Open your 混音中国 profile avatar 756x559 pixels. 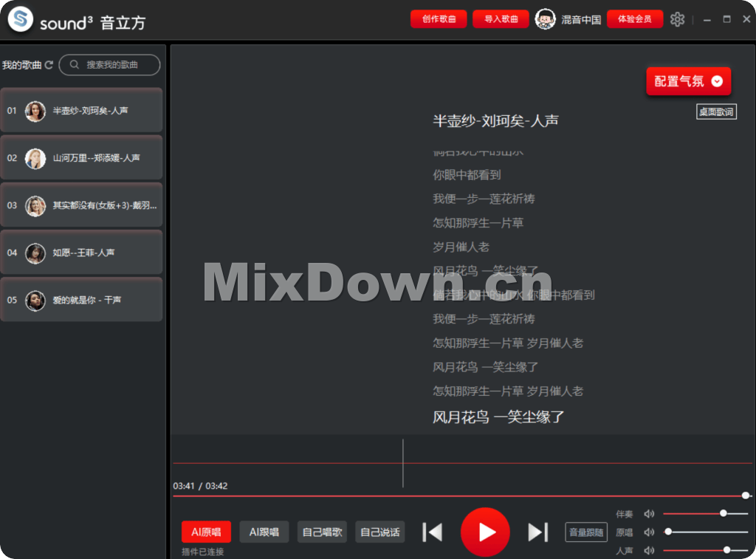tap(545, 19)
